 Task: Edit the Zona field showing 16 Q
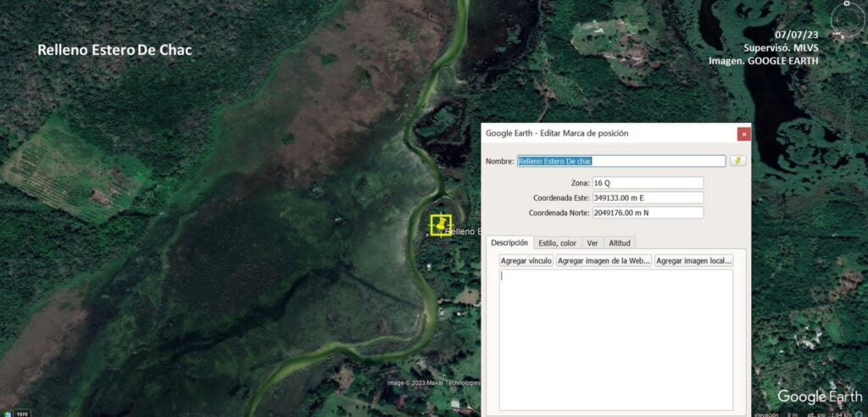(648, 183)
